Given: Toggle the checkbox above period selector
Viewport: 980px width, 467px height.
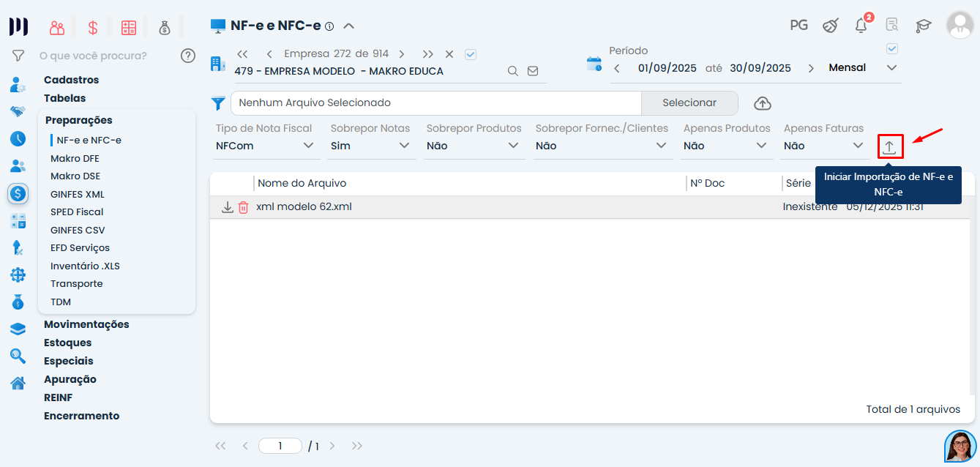Looking at the screenshot, I should [891, 49].
